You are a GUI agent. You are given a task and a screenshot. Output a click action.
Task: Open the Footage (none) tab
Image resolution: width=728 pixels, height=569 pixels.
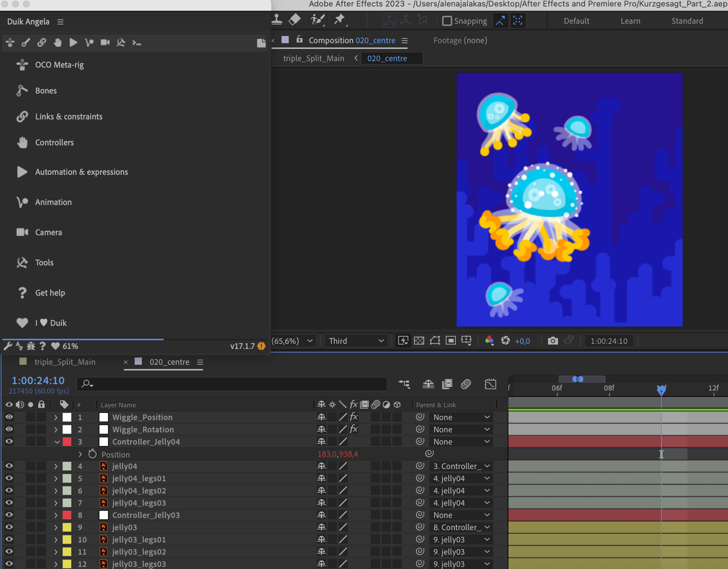(460, 40)
